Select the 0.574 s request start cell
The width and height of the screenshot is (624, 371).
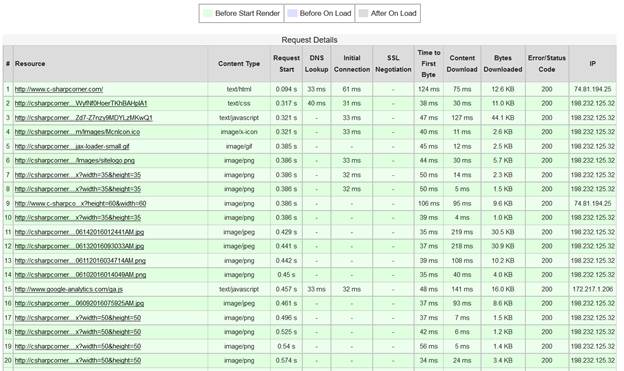[x=287, y=361]
